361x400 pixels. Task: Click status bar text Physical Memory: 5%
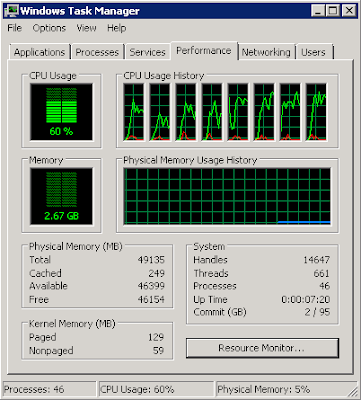264,390
